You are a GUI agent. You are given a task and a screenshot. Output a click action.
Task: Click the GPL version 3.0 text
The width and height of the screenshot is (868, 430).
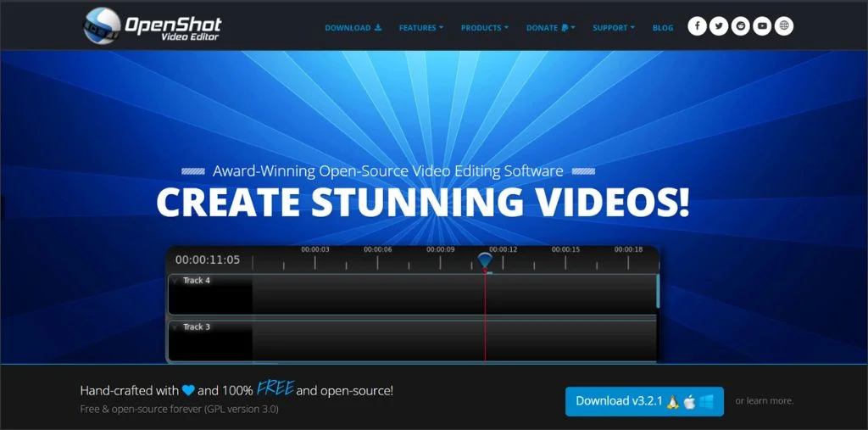click(x=243, y=410)
